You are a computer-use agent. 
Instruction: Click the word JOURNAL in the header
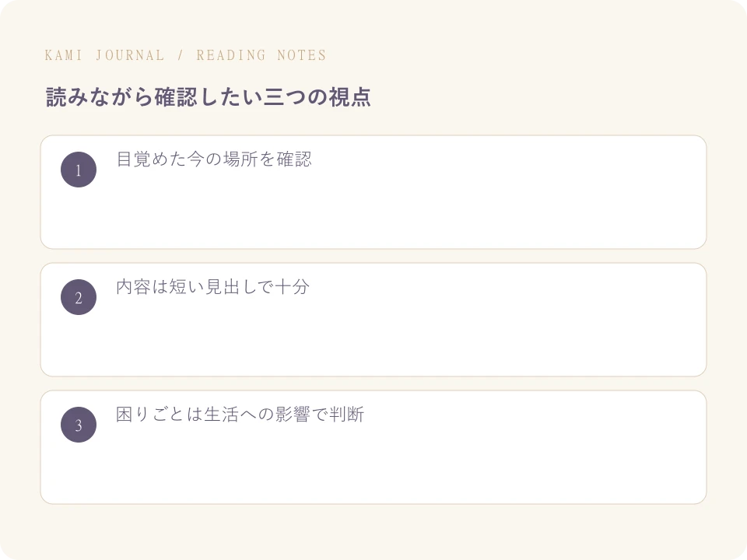point(130,55)
